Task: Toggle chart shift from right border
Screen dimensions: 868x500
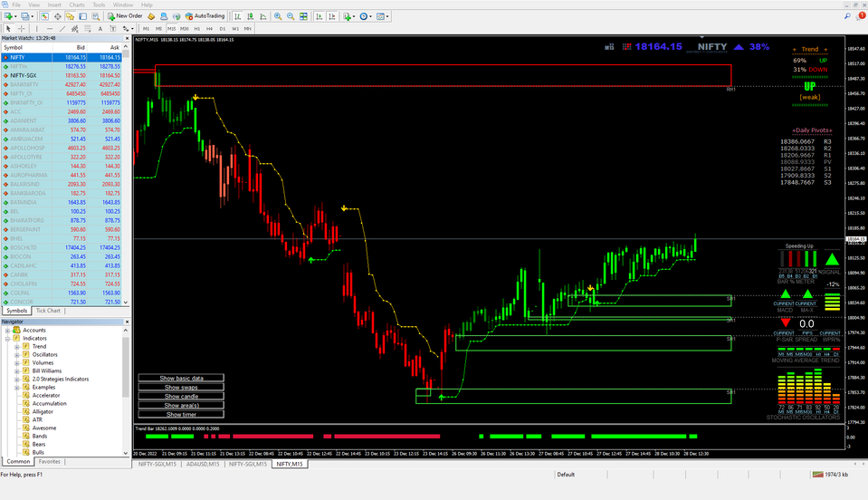Action: [x=332, y=16]
